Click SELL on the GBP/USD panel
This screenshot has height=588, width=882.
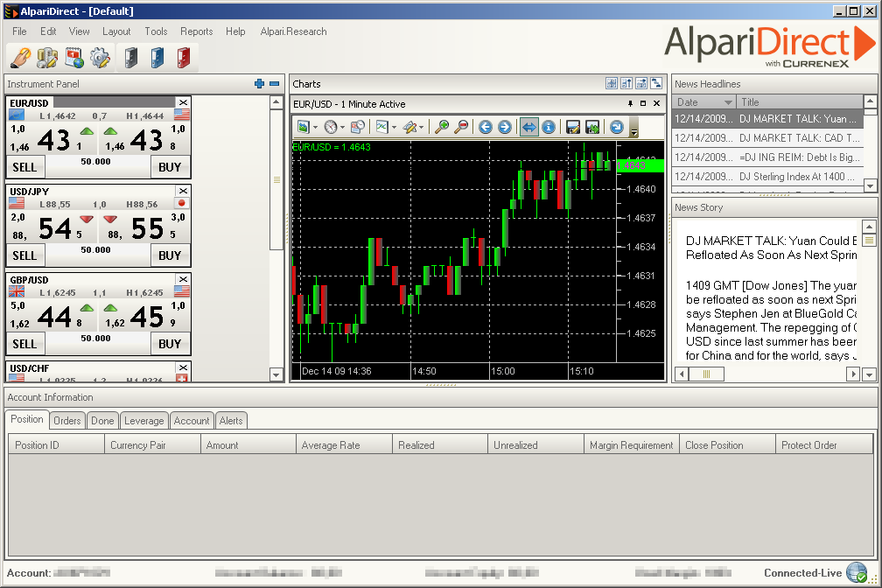coord(25,344)
